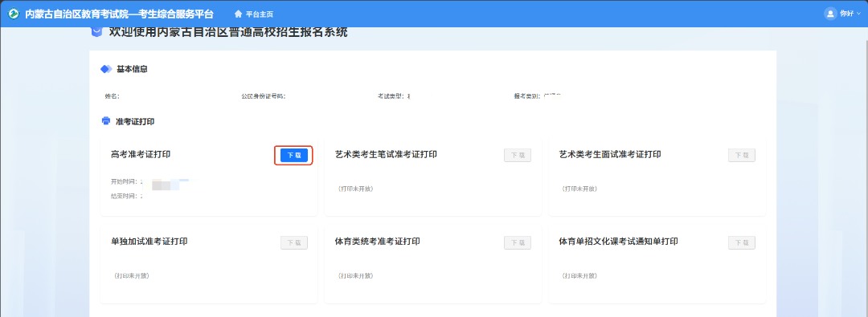Click 下载 for 体育类统考准考证打印
Viewport: 868px width, 317px height.
pos(518,242)
